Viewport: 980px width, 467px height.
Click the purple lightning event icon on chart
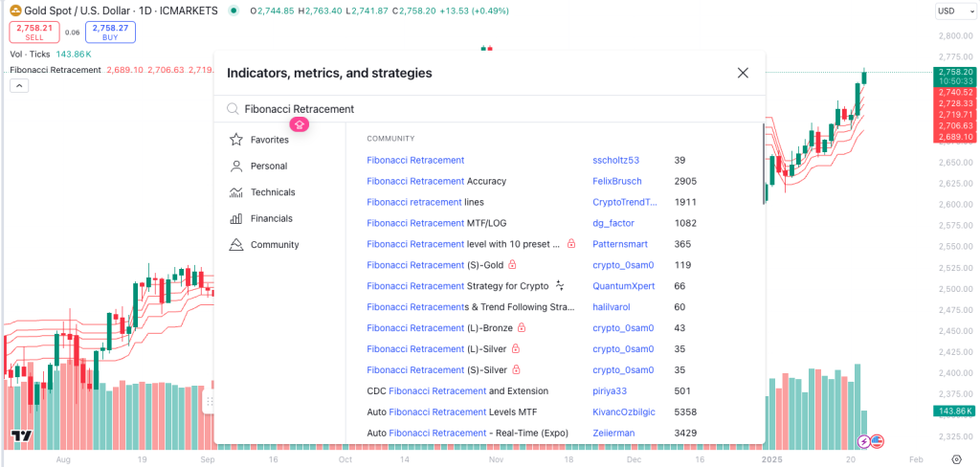click(x=864, y=441)
